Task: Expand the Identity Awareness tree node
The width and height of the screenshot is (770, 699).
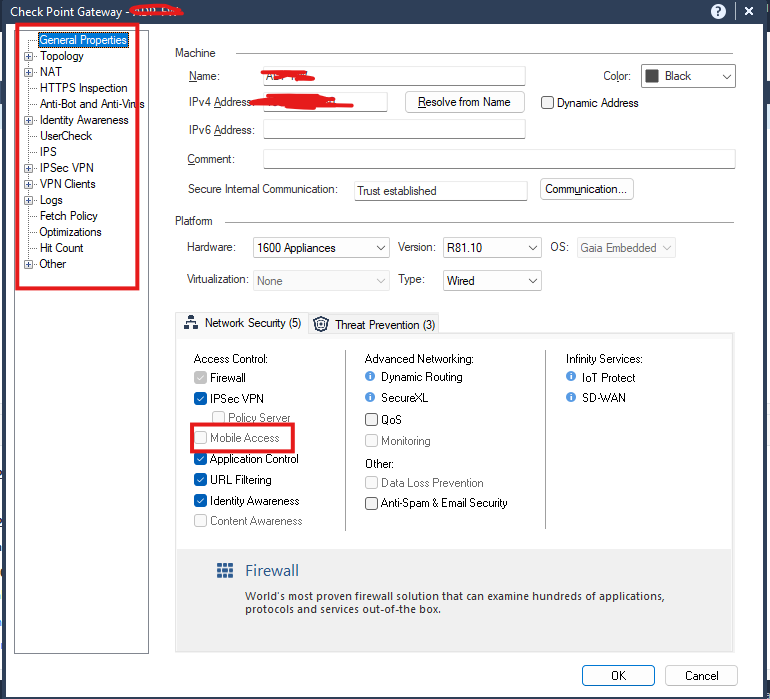Action: (x=28, y=120)
